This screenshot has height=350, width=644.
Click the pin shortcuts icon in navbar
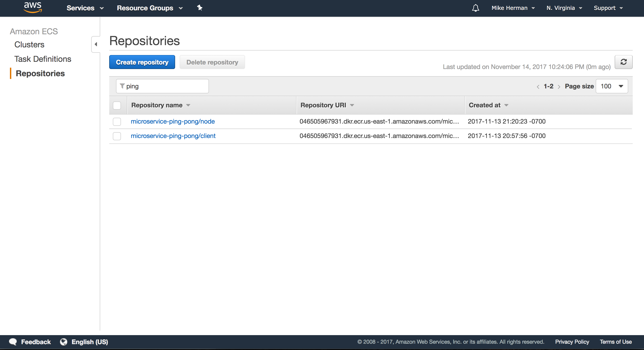199,8
